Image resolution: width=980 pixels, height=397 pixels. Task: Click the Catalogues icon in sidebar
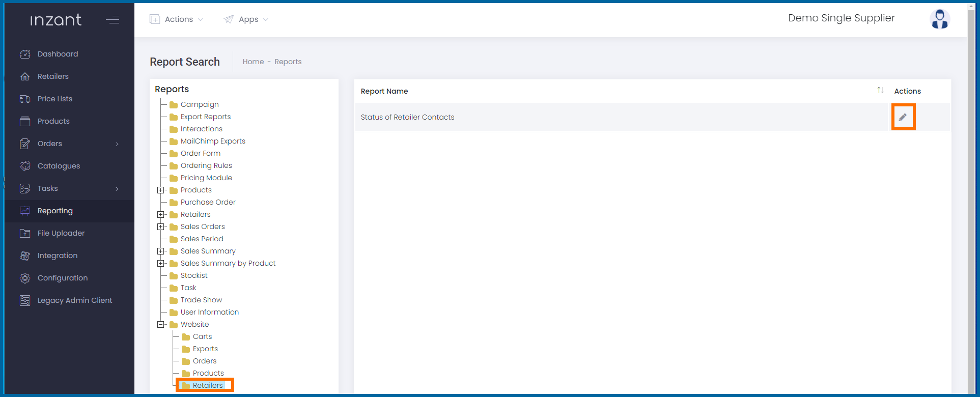coord(25,166)
